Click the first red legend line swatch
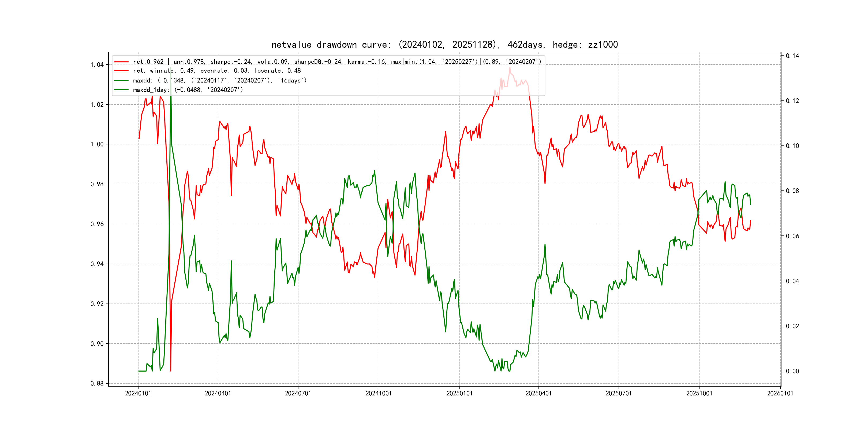This screenshot has width=868, height=434. [x=121, y=62]
